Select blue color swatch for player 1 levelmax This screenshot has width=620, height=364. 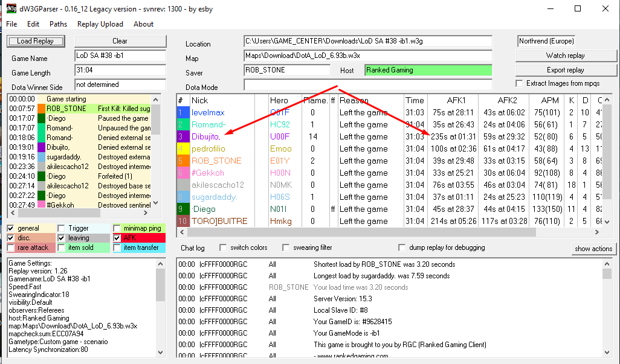tap(182, 112)
